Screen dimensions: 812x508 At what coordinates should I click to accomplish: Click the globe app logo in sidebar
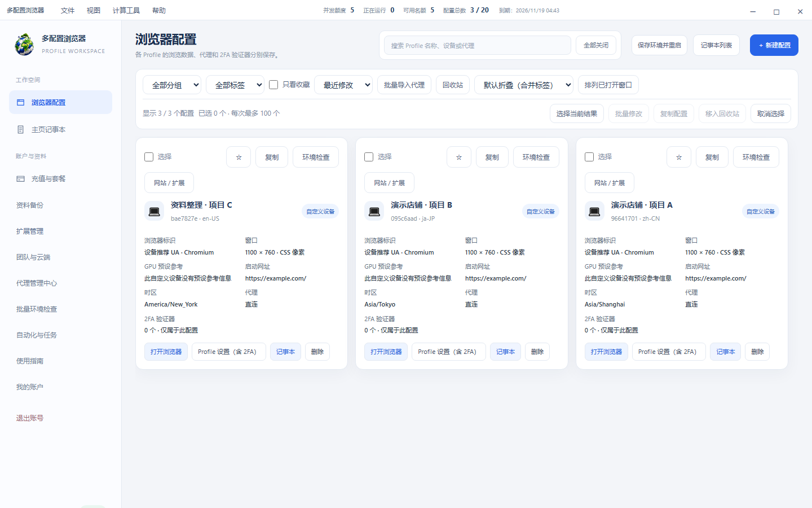[x=24, y=45]
